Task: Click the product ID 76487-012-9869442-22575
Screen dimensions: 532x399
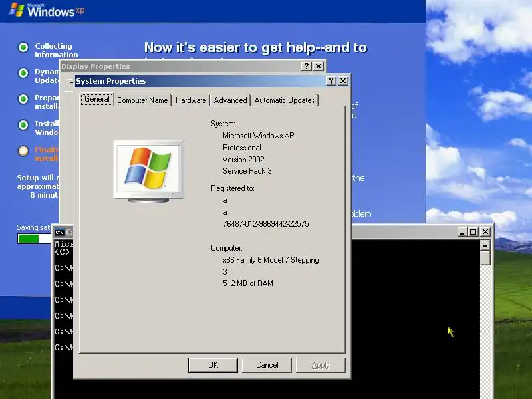Action: (x=265, y=224)
